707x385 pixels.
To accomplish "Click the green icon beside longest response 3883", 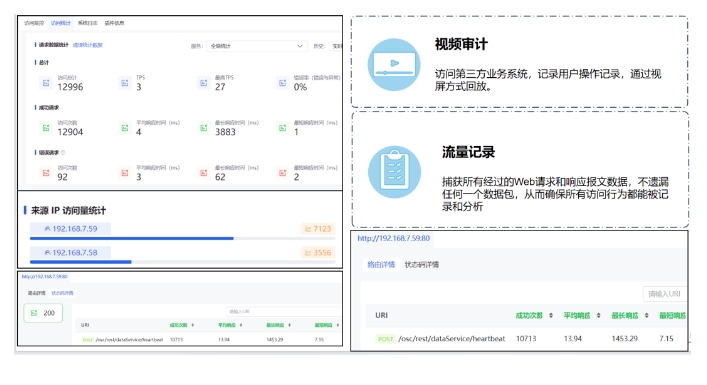I will [204, 128].
